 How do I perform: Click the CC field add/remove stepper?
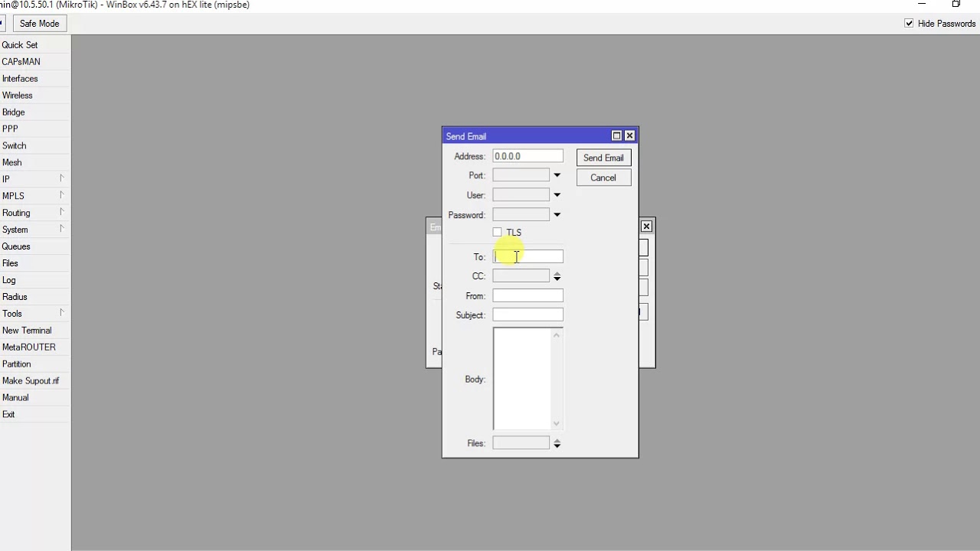(557, 276)
